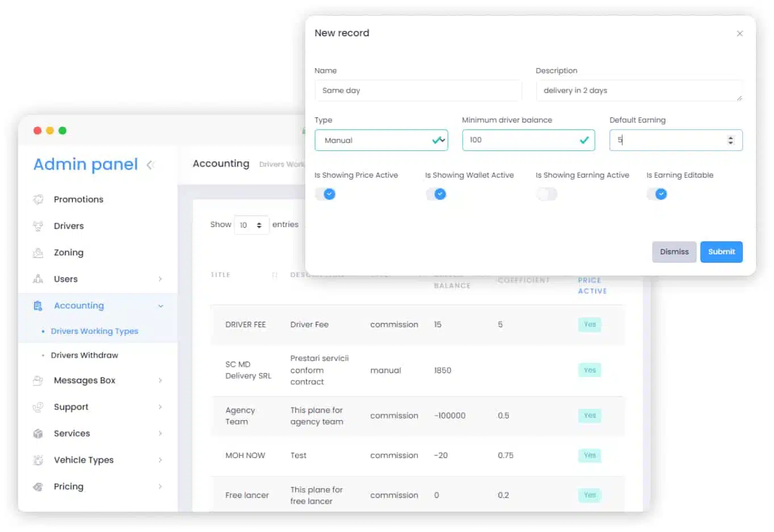Click the -100000 balance value

click(x=450, y=416)
